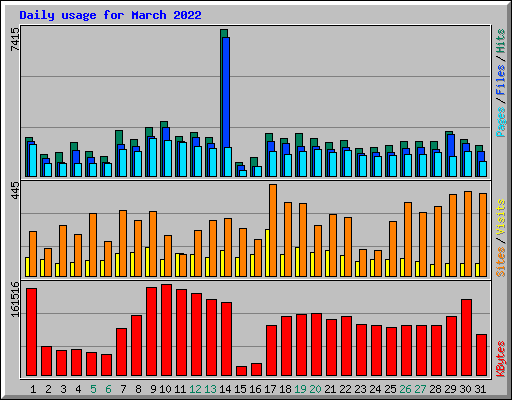Click day label 31 on the axis
This screenshot has width=512, height=400.
(x=480, y=389)
